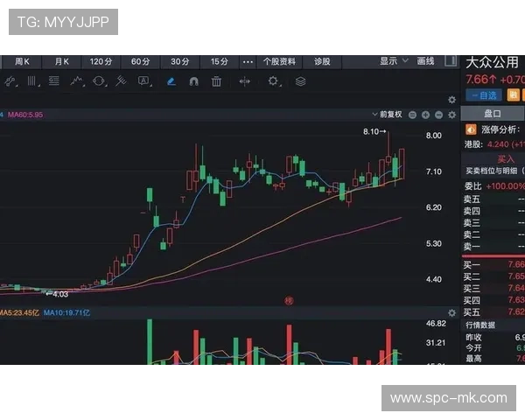Click the horizontal measure arrows icon
This screenshot has width=525, height=420.
point(244,81)
